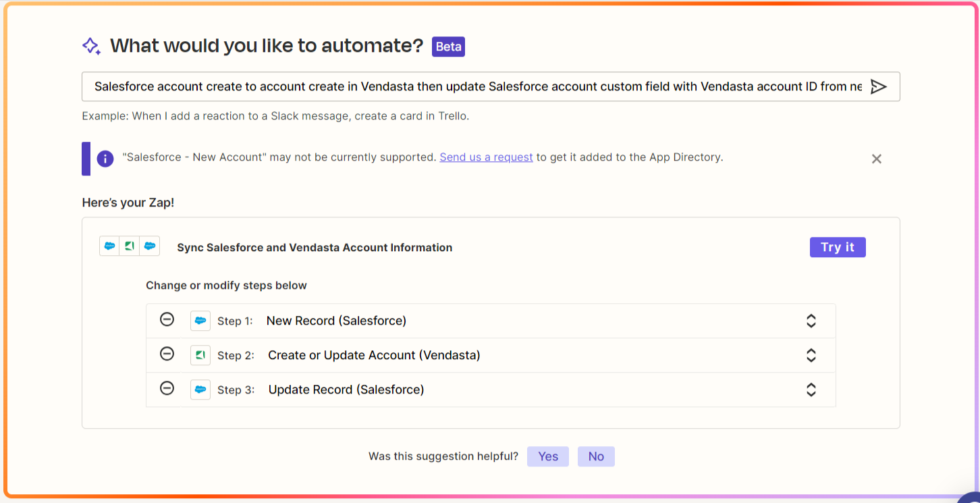
Task: Click What would you like to automate heading
Action: click(267, 46)
